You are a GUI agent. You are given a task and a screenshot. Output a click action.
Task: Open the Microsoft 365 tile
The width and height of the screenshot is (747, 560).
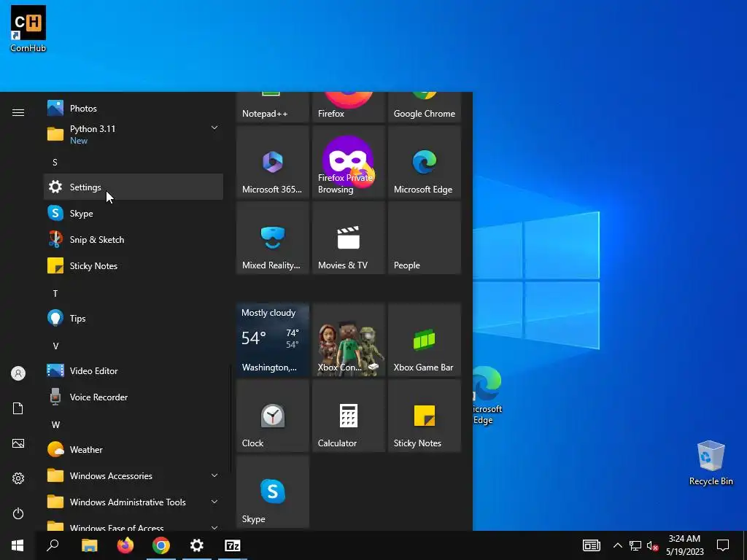[x=273, y=162]
